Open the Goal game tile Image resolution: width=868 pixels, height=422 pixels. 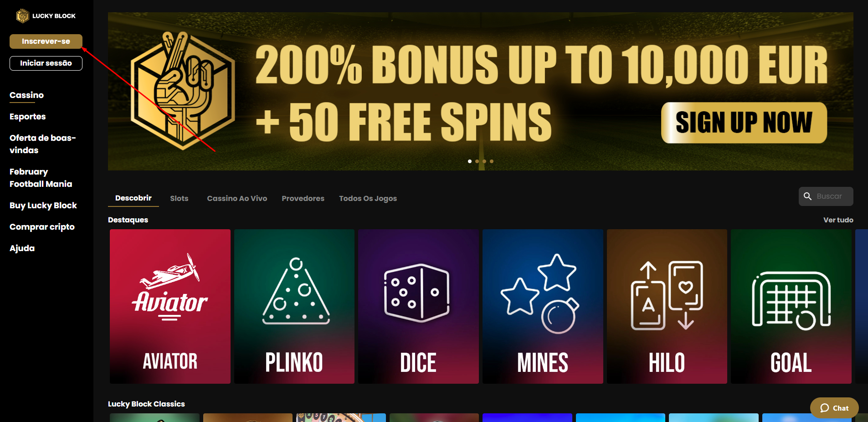point(791,306)
